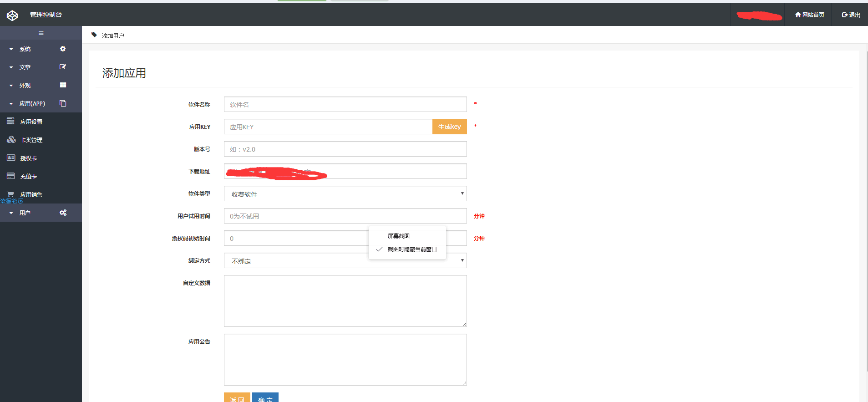
Task: Click the 用户 gears icon
Action: (63, 213)
